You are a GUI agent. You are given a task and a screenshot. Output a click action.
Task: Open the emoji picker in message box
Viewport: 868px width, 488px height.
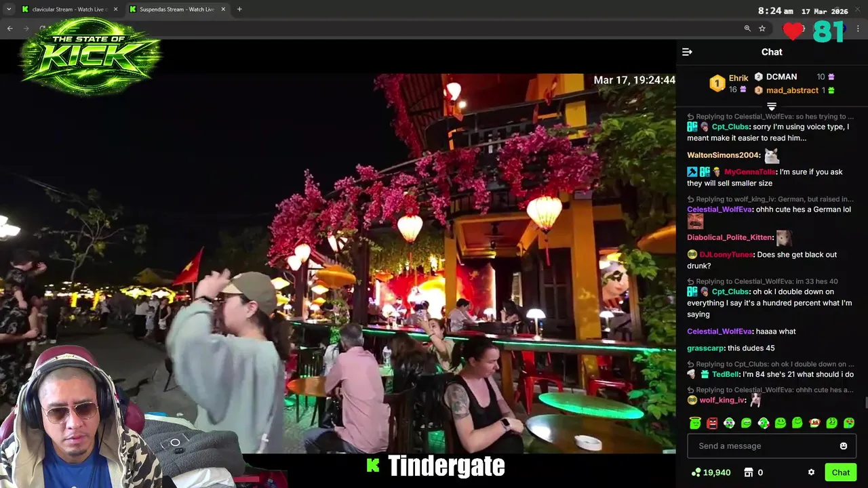844,446
